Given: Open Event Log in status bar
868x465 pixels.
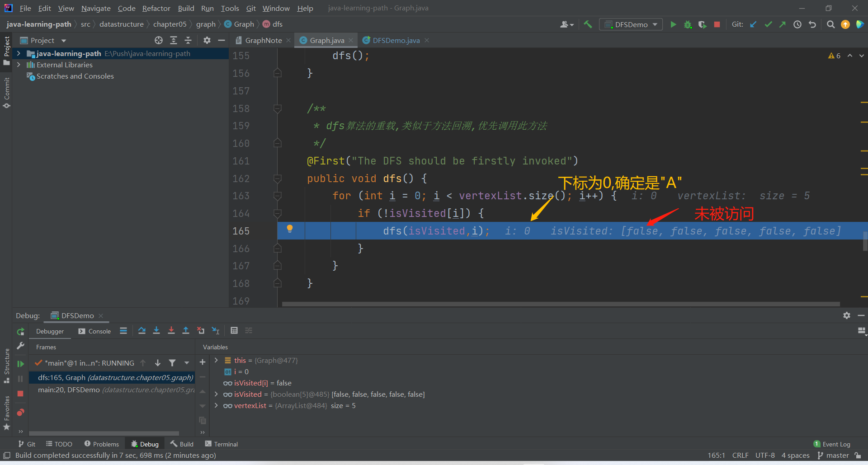Looking at the screenshot, I should (832, 444).
